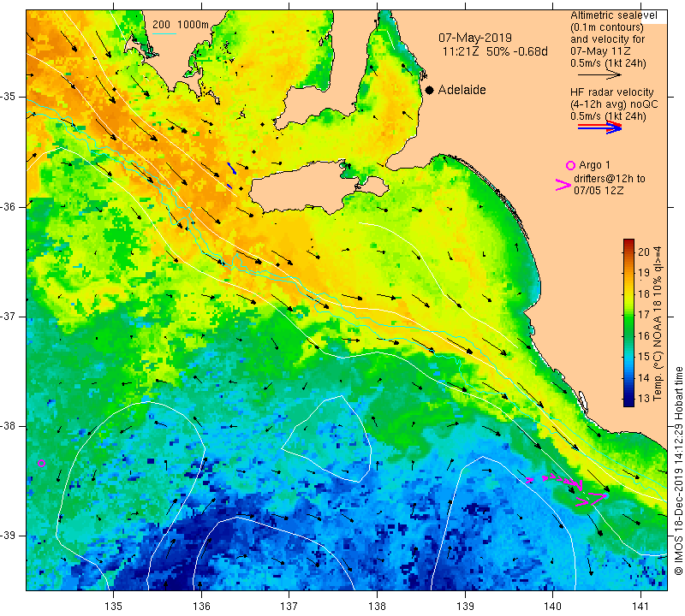Click the red and blue HF radar legend arrow

coord(599,127)
